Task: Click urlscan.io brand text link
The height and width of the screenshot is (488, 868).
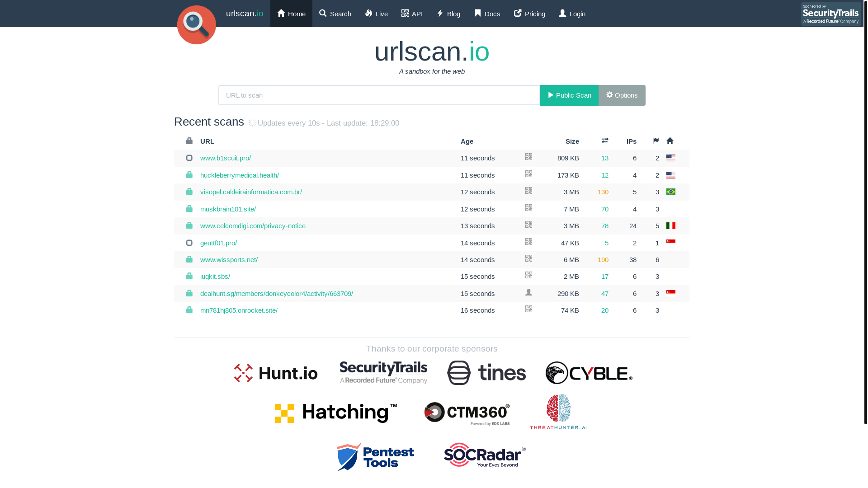Action: pyautogui.click(x=245, y=14)
